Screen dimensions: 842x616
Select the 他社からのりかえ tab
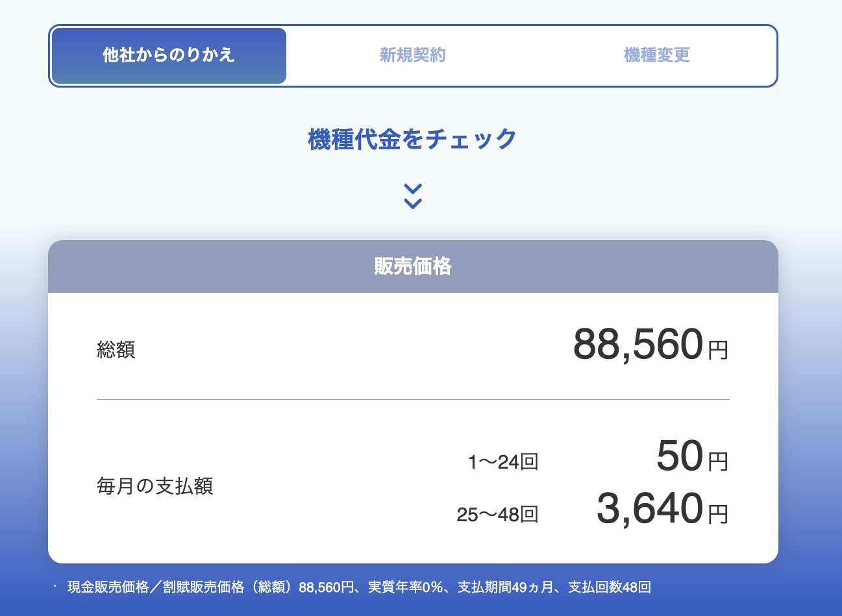[x=169, y=55]
